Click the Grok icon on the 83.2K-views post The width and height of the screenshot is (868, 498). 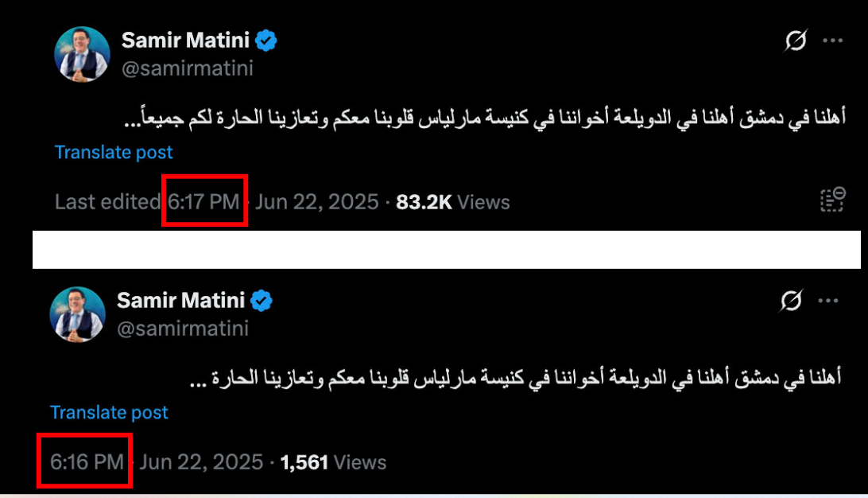[x=796, y=41]
